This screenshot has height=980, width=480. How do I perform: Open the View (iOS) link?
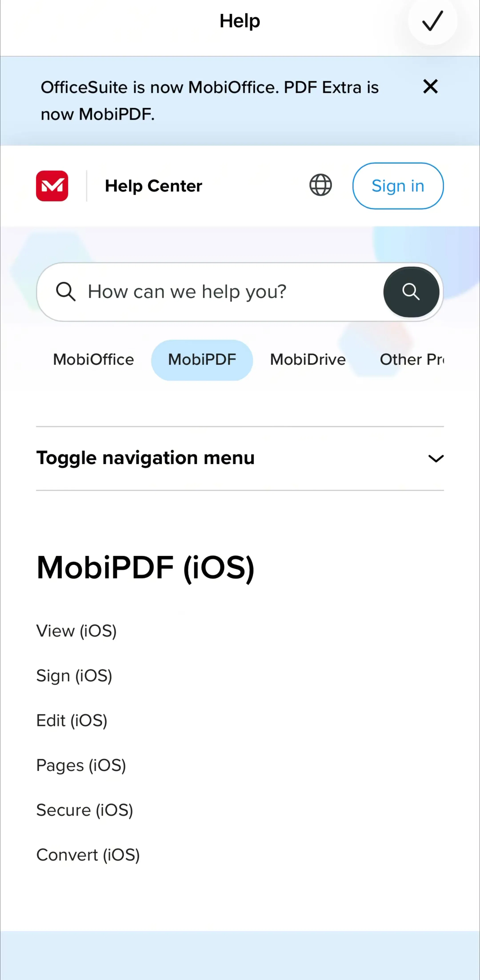click(x=76, y=631)
